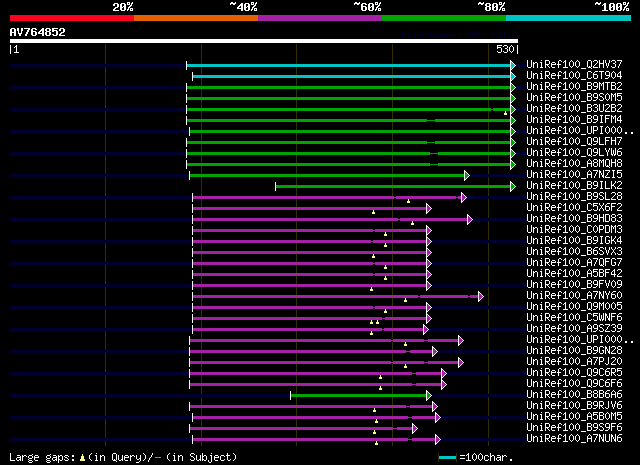This screenshot has width=640, height=465.
Task: Open hit UniRef100_C6T904
Action: (x=574, y=75)
